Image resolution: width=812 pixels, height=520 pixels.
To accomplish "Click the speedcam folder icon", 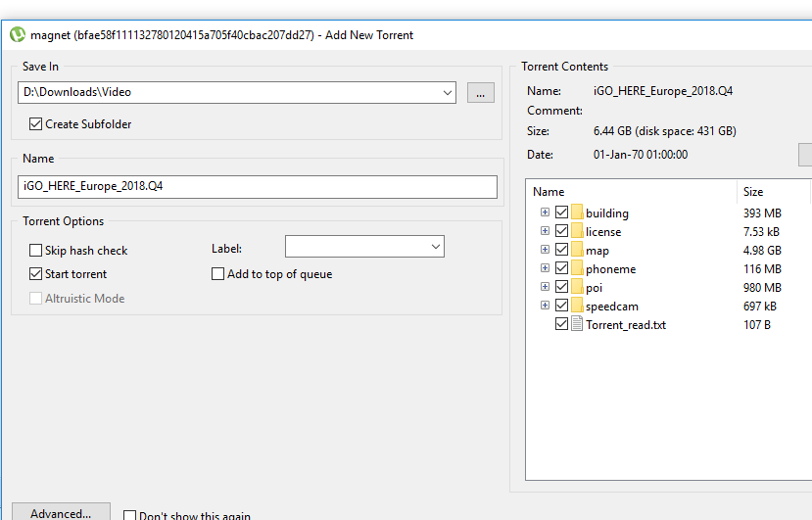I will click(577, 306).
